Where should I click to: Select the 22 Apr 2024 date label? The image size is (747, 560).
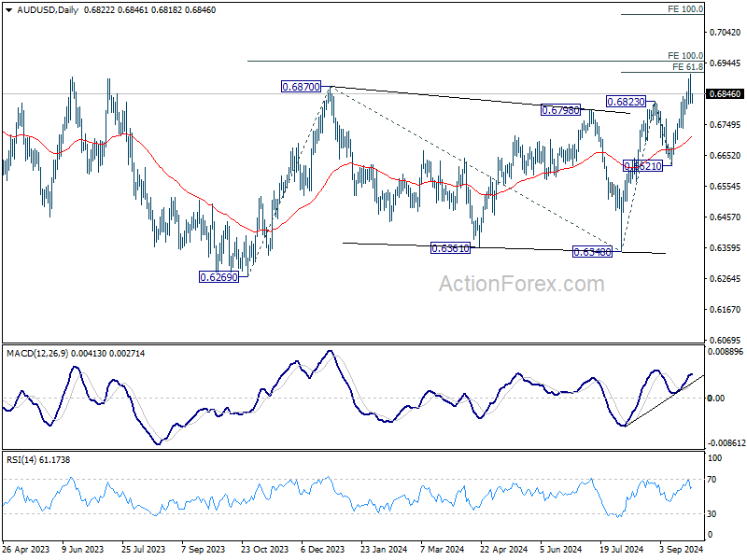point(503,549)
